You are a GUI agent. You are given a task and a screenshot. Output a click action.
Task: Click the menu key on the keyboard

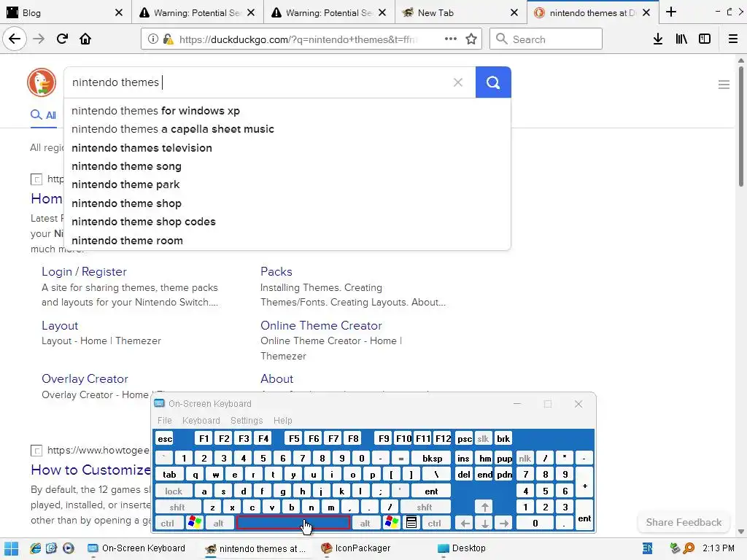coord(411,523)
